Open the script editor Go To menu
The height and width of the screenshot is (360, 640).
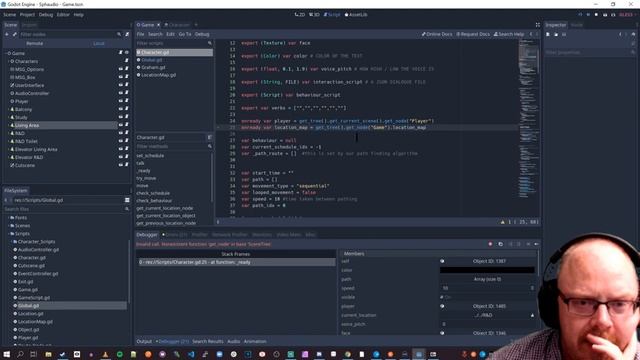pos(184,34)
